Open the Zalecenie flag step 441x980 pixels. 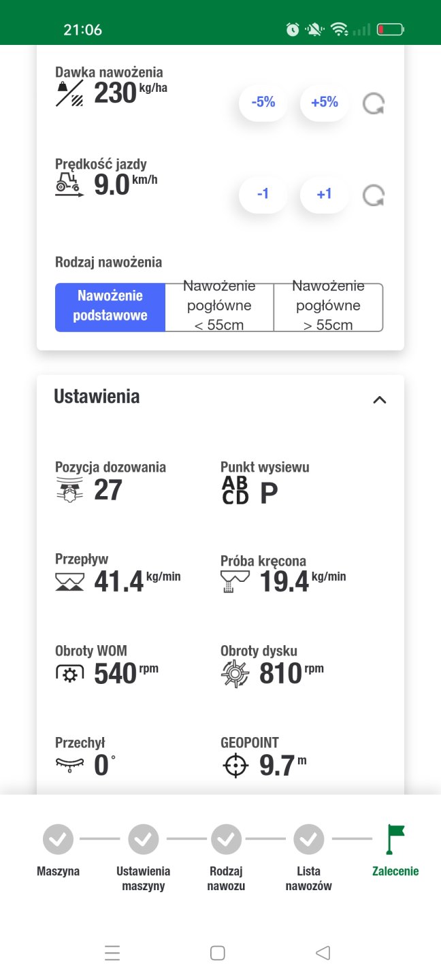395,840
